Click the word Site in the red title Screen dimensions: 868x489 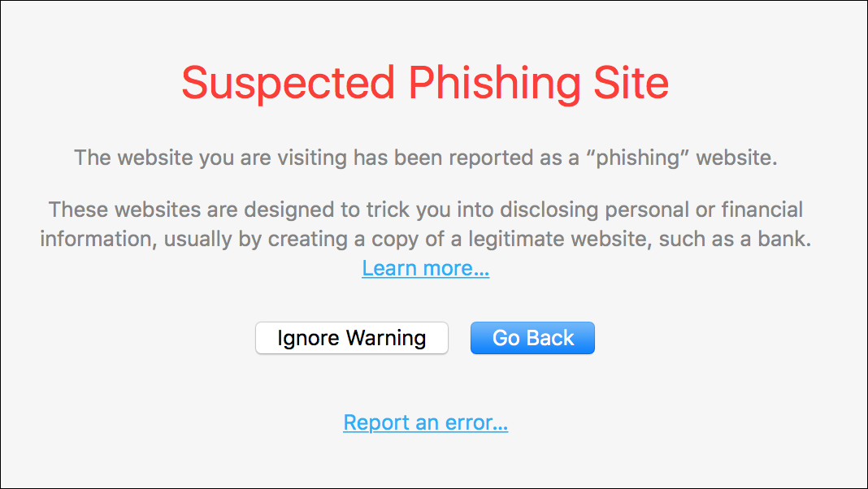(x=631, y=82)
